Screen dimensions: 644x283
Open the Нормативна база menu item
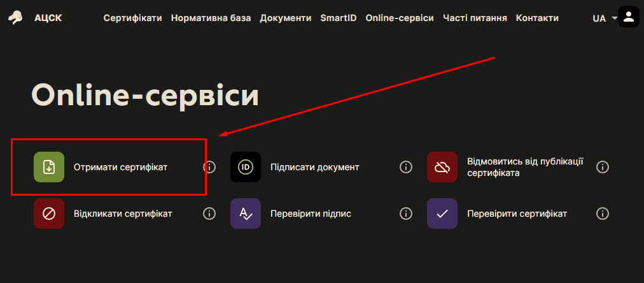coord(211,18)
